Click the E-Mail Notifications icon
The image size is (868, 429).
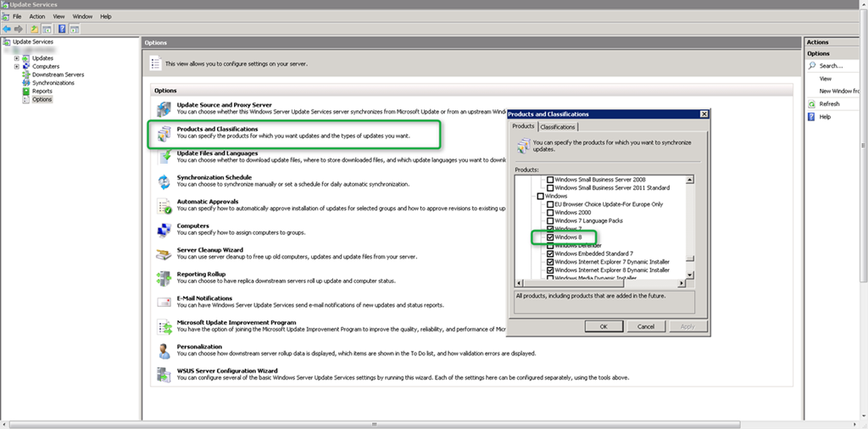click(x=164, y=302)
